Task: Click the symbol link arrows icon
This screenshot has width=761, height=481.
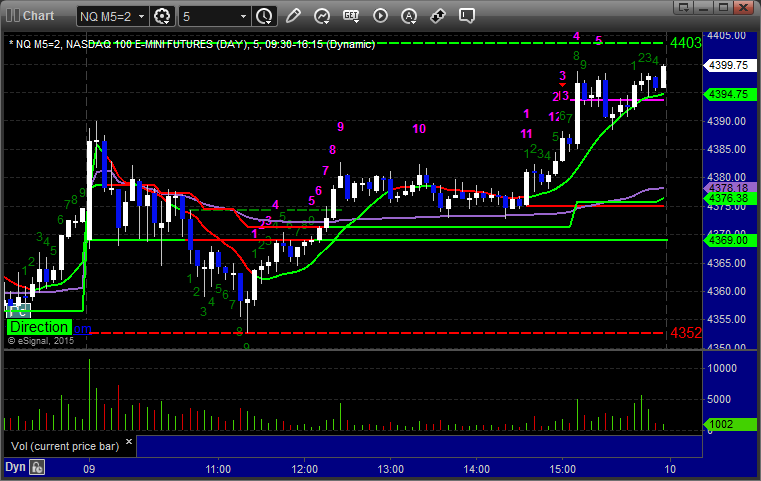Action: point(438,16)
